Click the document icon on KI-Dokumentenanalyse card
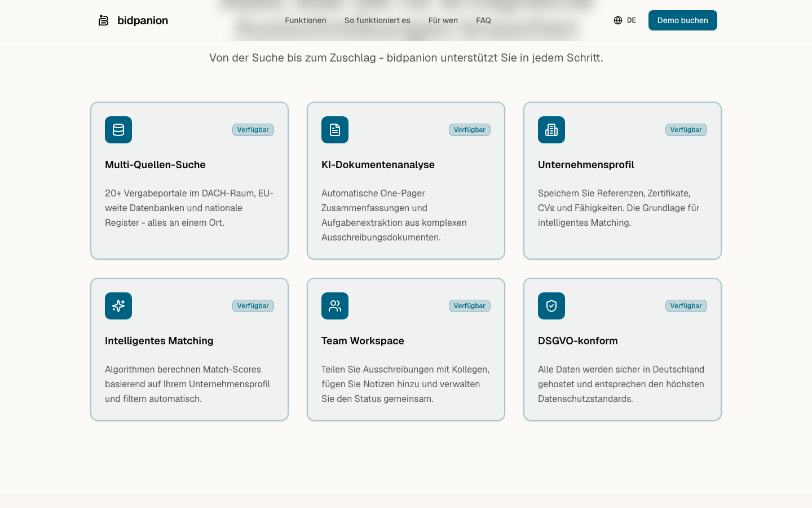The width and height of the screenshot is (812, 508). coord(335,130)
